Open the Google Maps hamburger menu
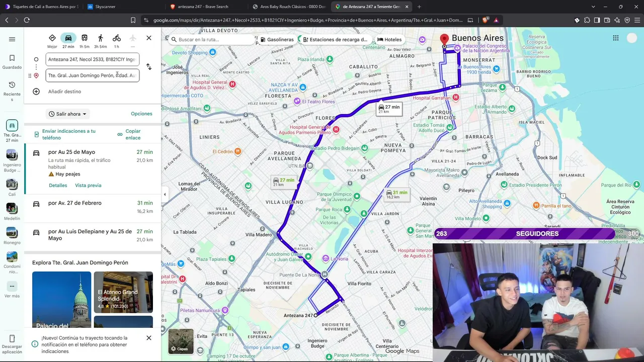 pos(12,39)
